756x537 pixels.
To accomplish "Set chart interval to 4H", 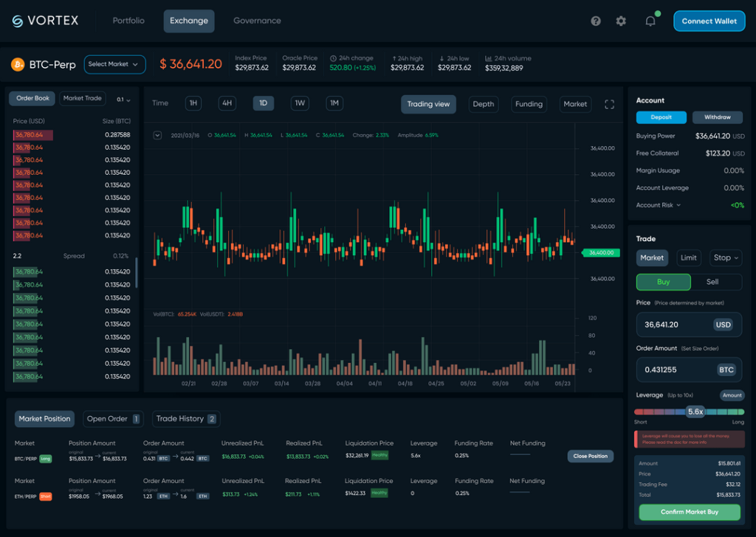I will pos(227,103).
